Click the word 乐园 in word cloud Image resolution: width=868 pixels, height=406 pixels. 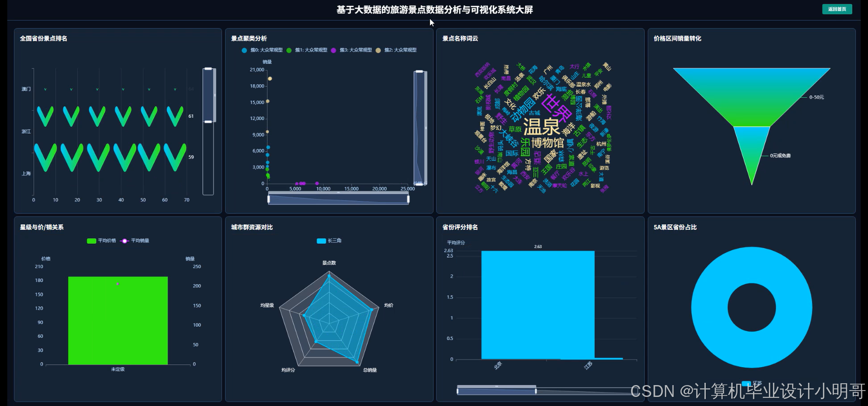tap(525, 148)
